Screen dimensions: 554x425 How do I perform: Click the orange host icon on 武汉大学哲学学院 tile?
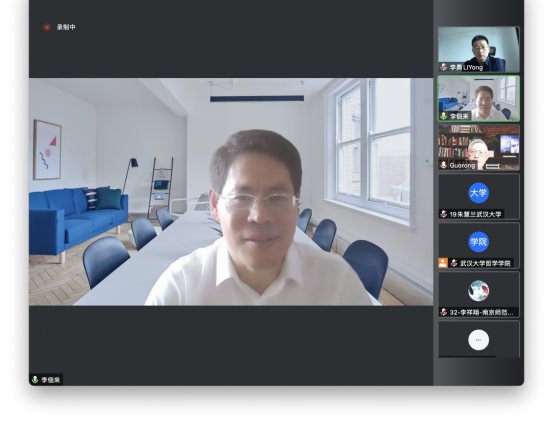(x=443, y=263)
